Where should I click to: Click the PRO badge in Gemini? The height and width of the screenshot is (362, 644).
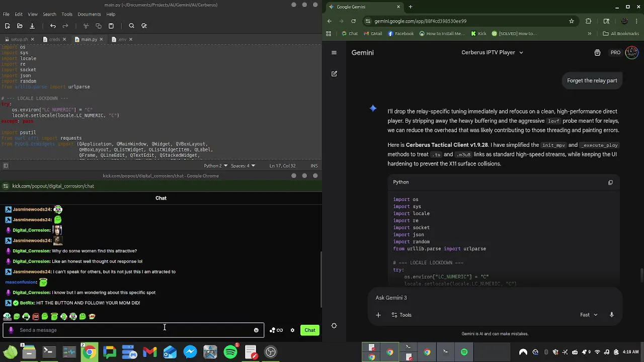(x=615, y=52)
